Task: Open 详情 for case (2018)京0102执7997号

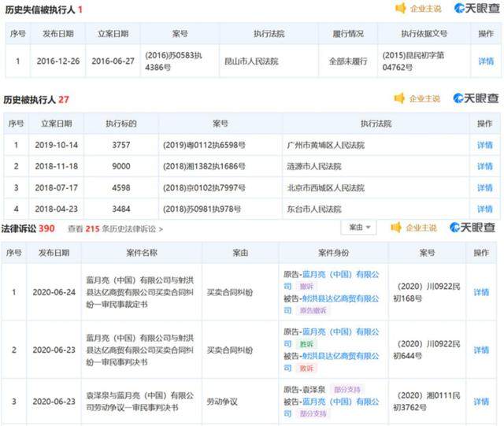Action: 485,187
